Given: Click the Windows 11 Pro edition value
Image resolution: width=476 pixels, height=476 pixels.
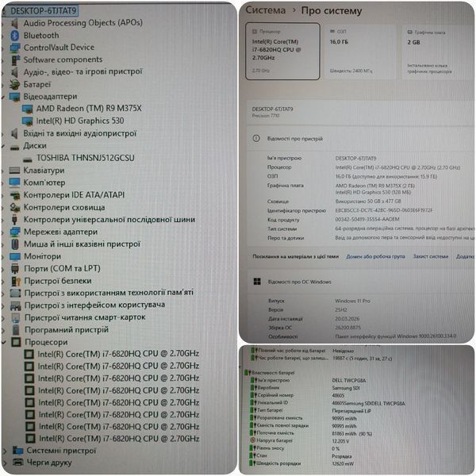Looking at the screenshot, I should point(352,301).
